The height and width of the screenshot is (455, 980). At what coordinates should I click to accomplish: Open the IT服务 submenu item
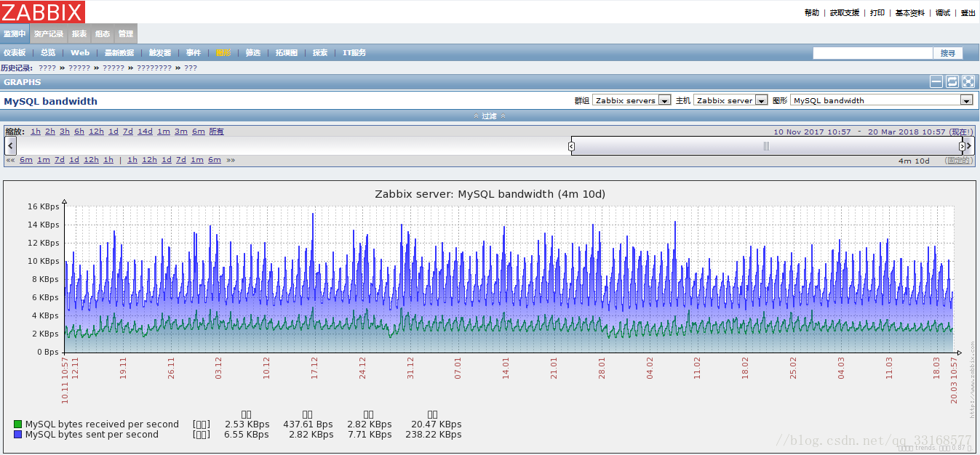tap(354, 53)
